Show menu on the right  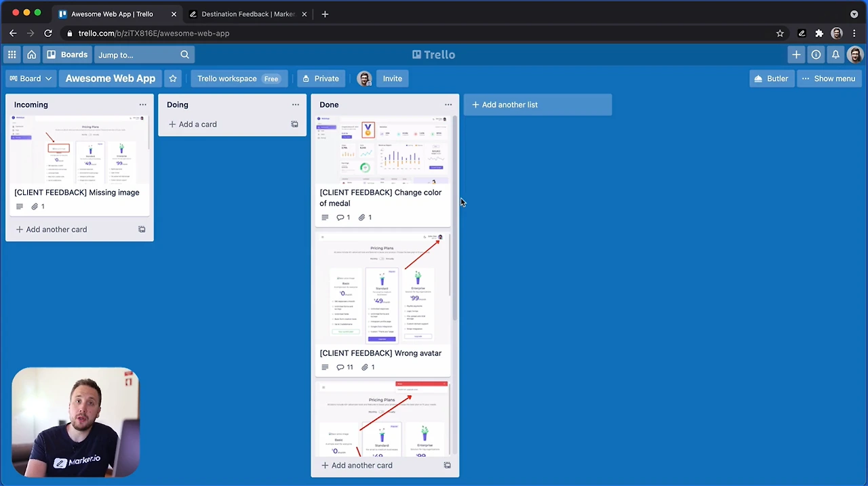click(829, 79)
